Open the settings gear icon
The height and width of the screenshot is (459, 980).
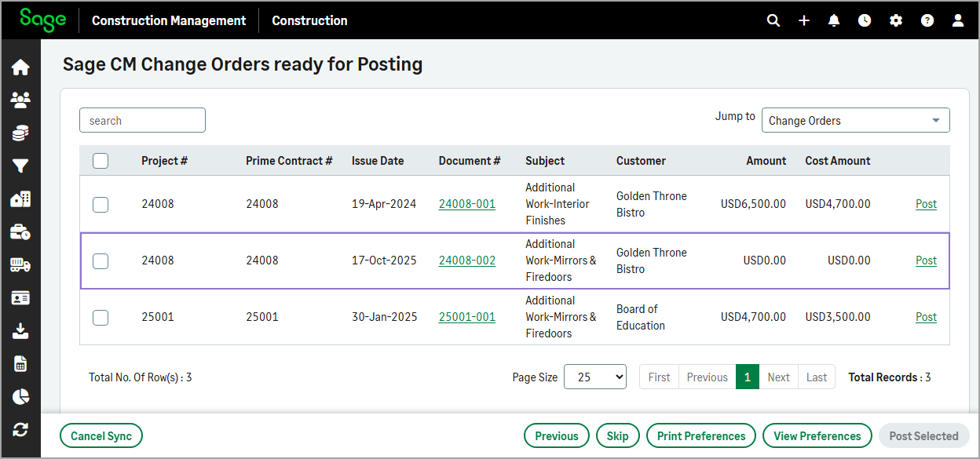click(896, 21)
